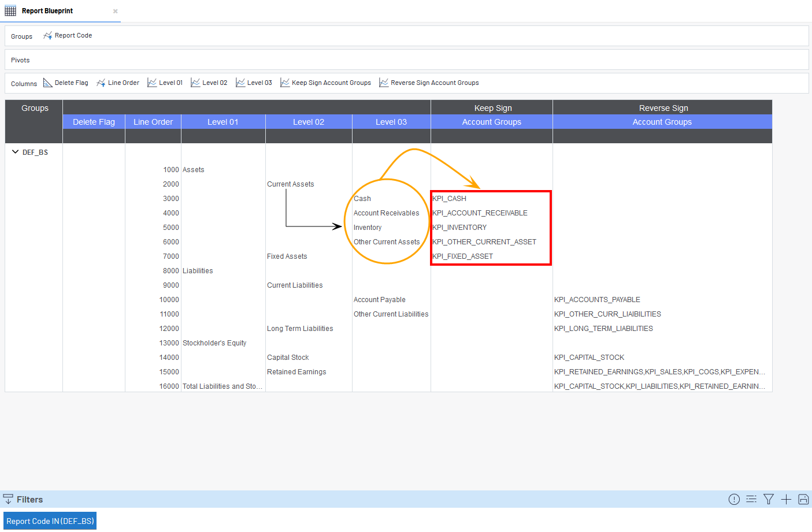This screenshot has width=812, height=532.
Task: Click the KPI_CASH account group cell
Action: (450, 199)
